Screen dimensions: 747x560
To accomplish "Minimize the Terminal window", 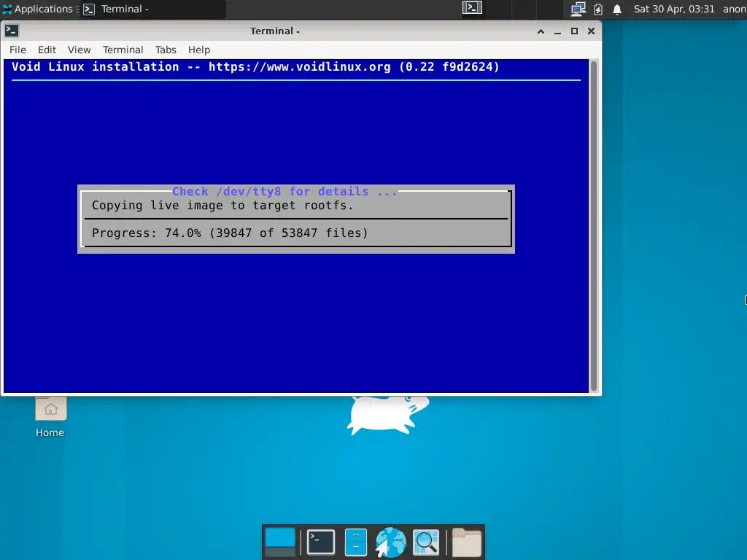I will [557, 31].
